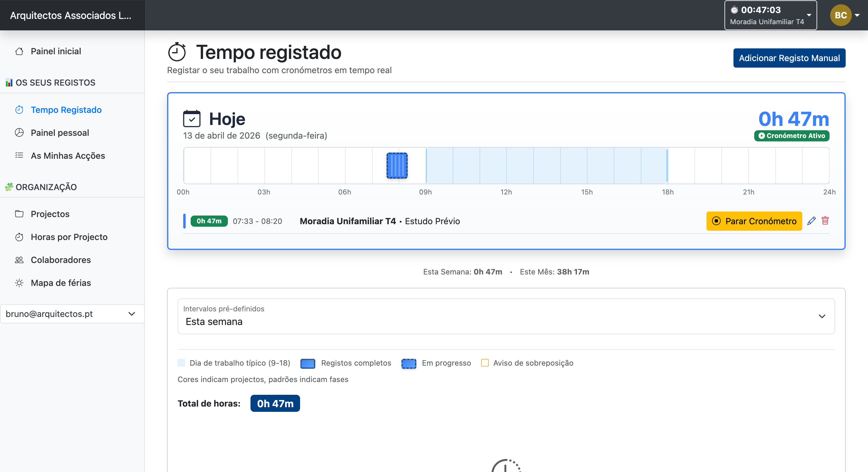Toggle the Aviso de sobreposição legend box
Screen dimensions: 868x472
coord(485,363)
